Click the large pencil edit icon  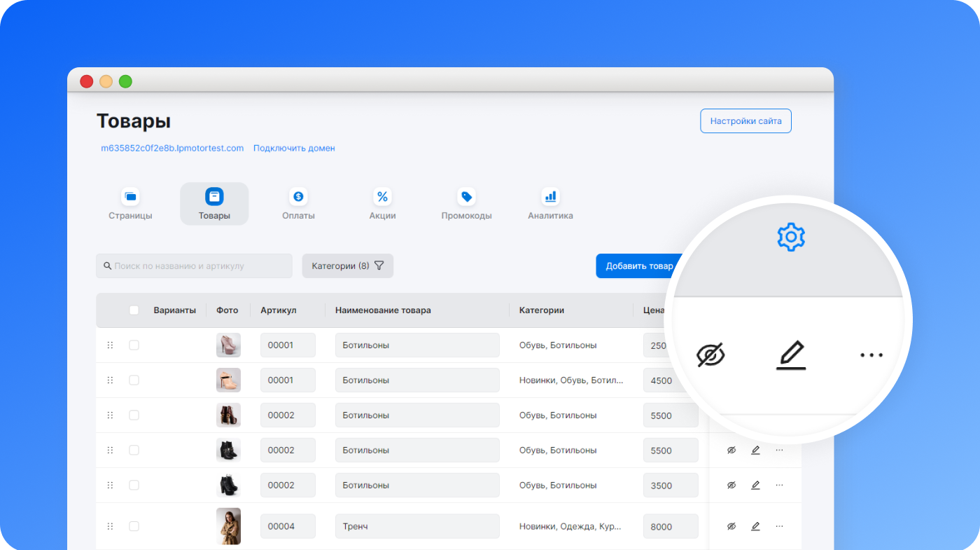791,355
